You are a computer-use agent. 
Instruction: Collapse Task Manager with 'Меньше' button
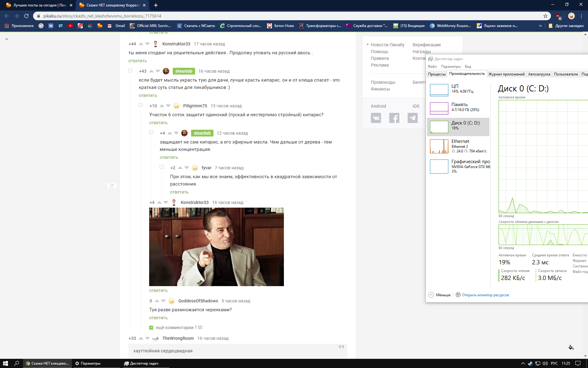coord(439,295)
